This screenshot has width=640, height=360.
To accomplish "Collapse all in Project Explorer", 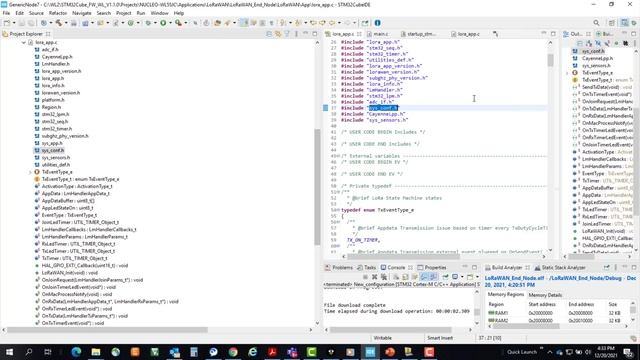I will point(269,34).
